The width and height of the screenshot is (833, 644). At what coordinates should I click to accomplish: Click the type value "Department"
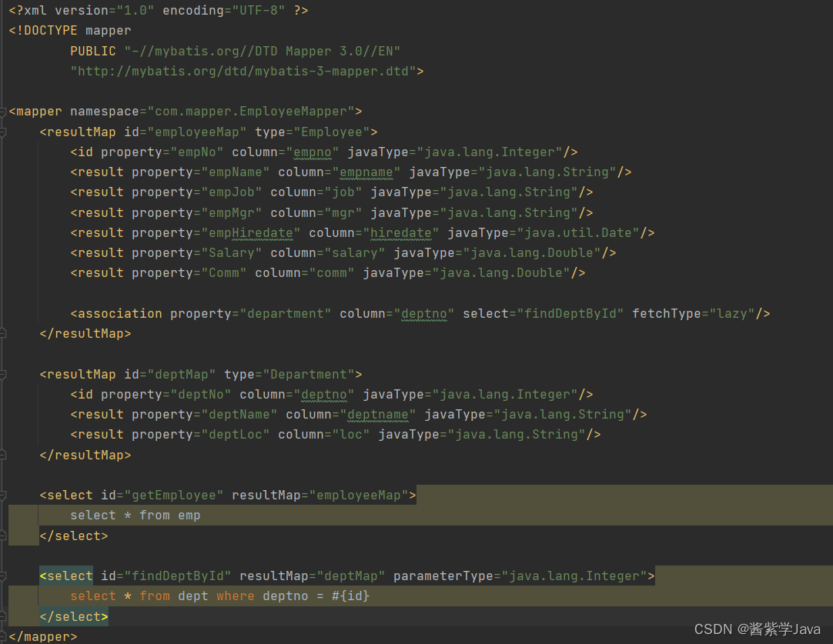click(309, 375)
